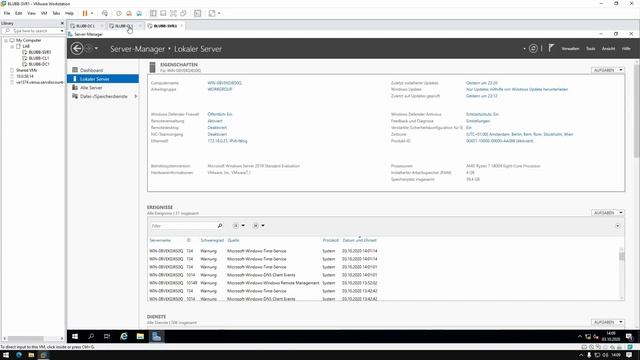Click the Windows Defender Firewall value link

[220, 114]
